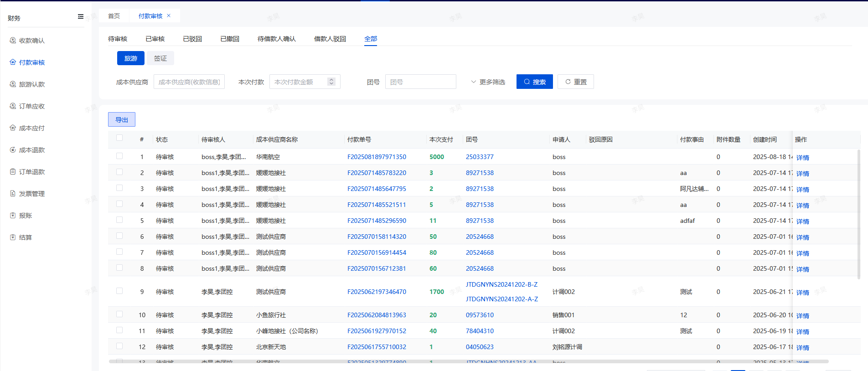Click the 订单应收 sidebar icon
The width and height of the screenshot is (868, 371).
point(13,106)
